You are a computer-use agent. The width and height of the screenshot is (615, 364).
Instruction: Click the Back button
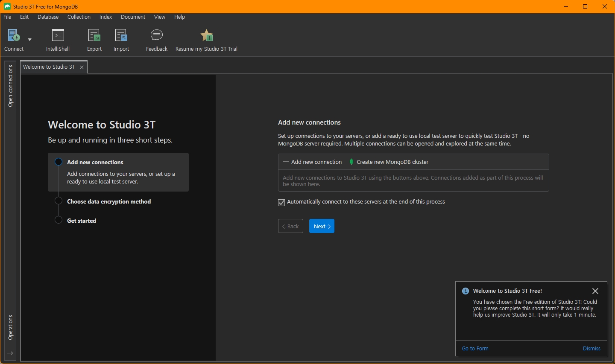pyautogui.click(x=290, y=226)
